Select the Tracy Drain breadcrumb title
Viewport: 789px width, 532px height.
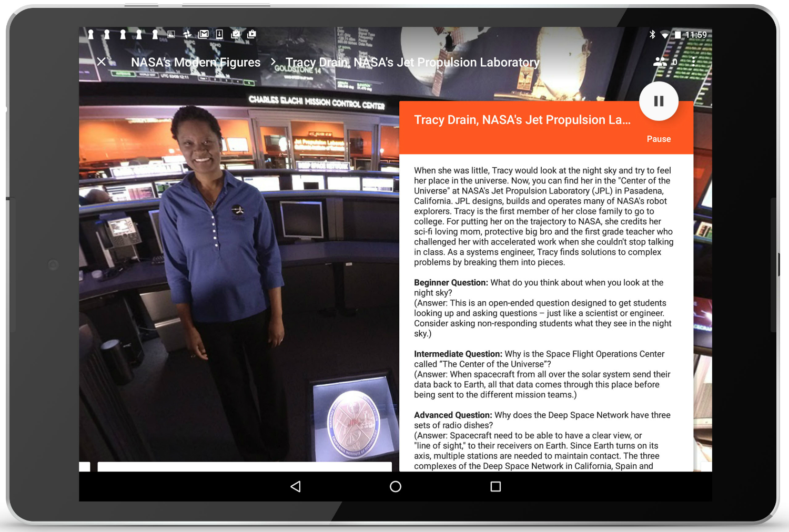(412, 62)
